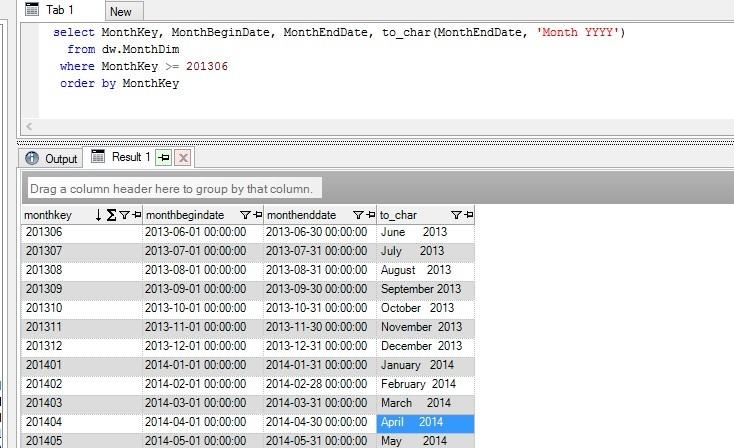
Task: Select 'February 2014' to_char cell
Action: pos(426,384)
